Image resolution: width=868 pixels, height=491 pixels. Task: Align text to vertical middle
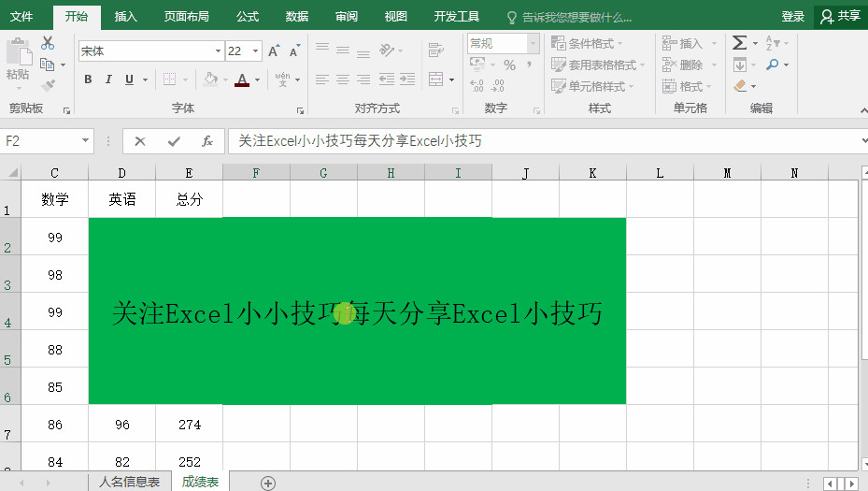[x=343, y=50]
